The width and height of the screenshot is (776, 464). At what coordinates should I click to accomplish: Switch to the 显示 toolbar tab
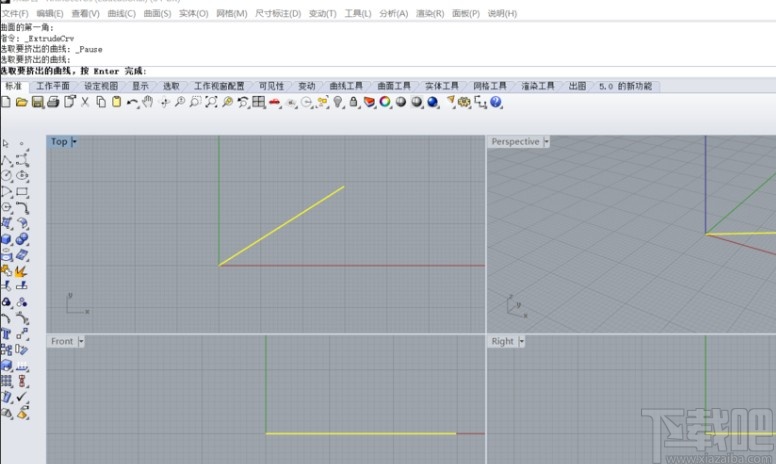[140, 86]
